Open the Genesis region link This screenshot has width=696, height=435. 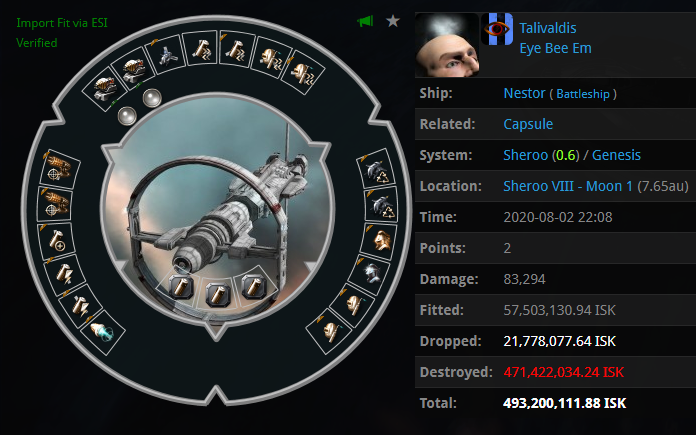pyautogui.click(x=616, y=155)
